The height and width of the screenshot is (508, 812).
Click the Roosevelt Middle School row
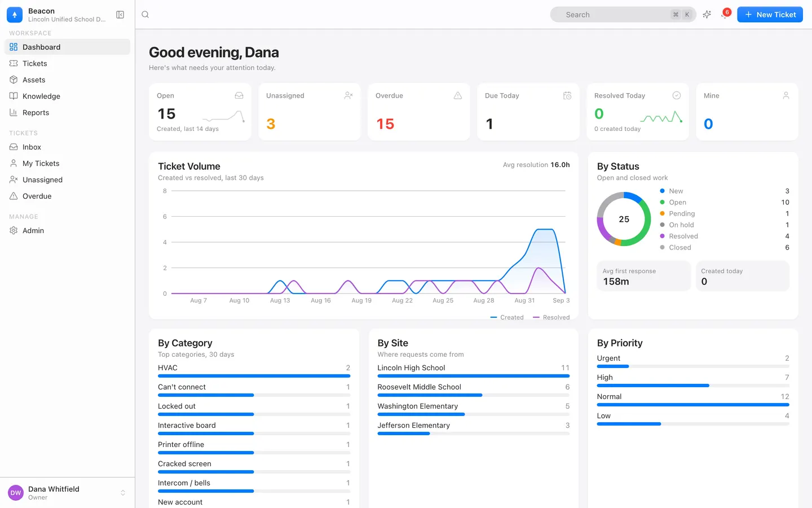tap(474, 391)
